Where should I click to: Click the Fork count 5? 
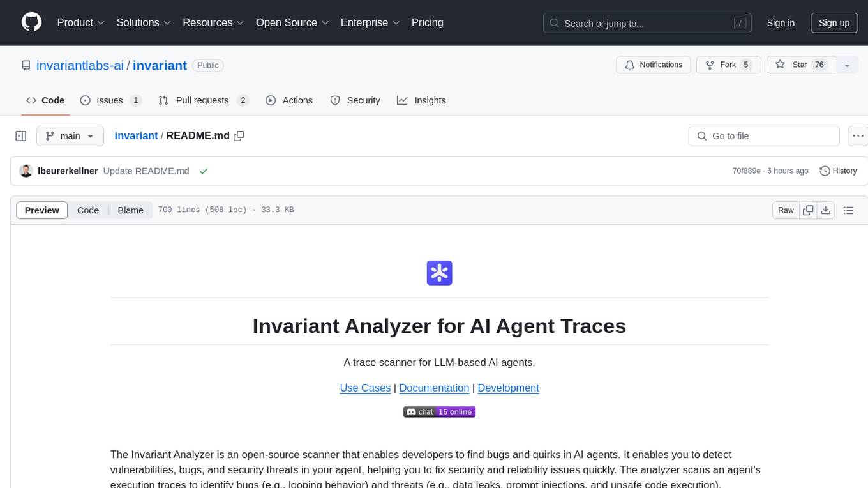[x=745, y=65]
